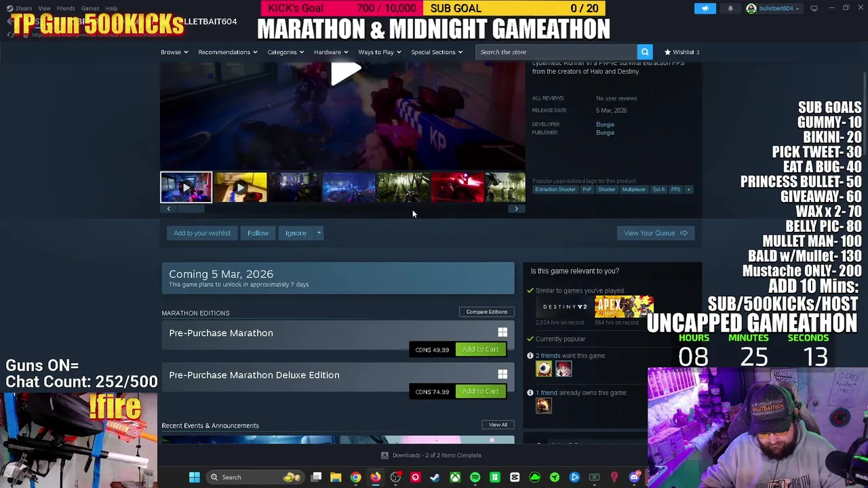
Task: Select the Sci-fi tag
Action: [x=658, y=190]
